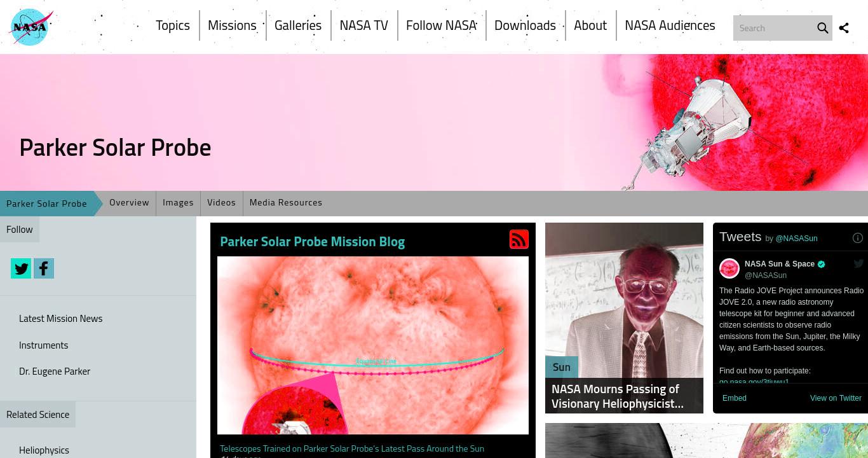This screenshot has width=868, height=458.
Task: Open the Downloads menu
Action: 525,25
